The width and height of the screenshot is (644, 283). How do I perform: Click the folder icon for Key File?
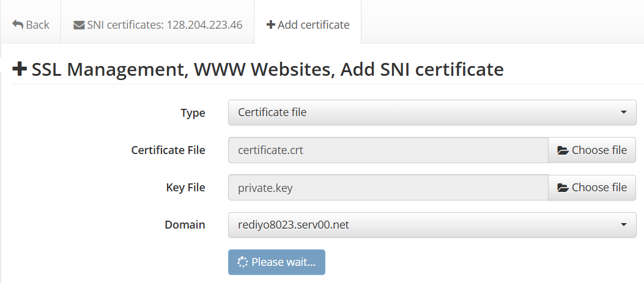pos(563,188)
